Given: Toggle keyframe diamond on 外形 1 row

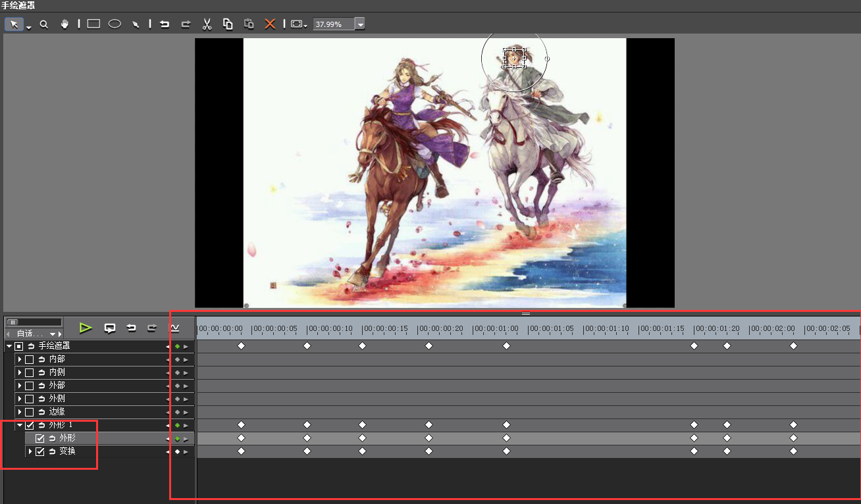Looking at the screenshot, I should pyautogui.click(x=177, y=425).
